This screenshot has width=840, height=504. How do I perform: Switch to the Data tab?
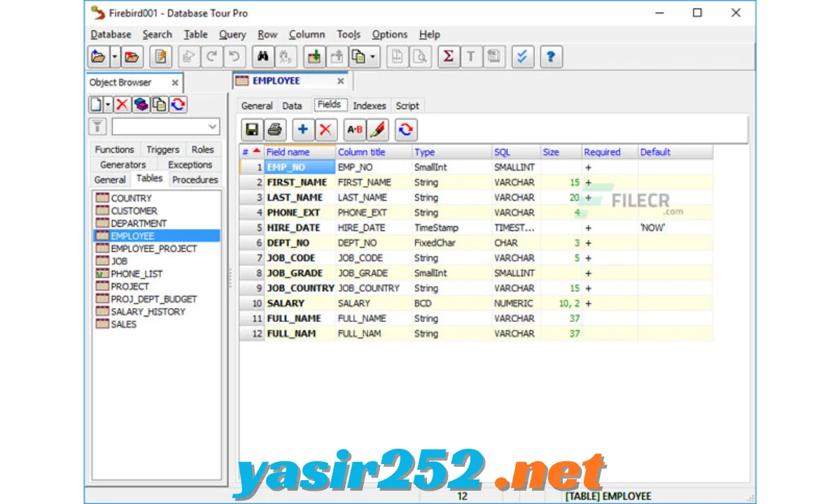(292, 106)
